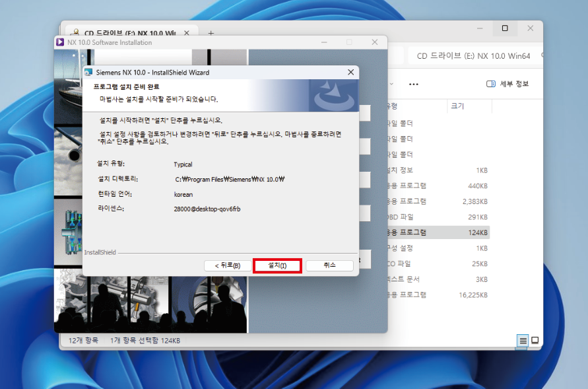Click the InstallShield Wizard title bar icon

point(88,72)
